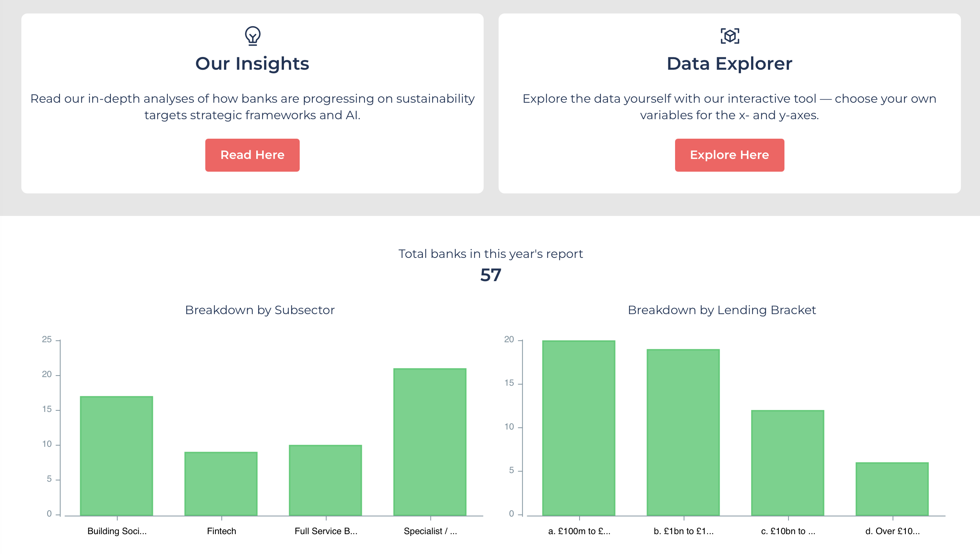Click the Data Explorer heading
This screenshot has height=554, width=980.
(729, 64)
